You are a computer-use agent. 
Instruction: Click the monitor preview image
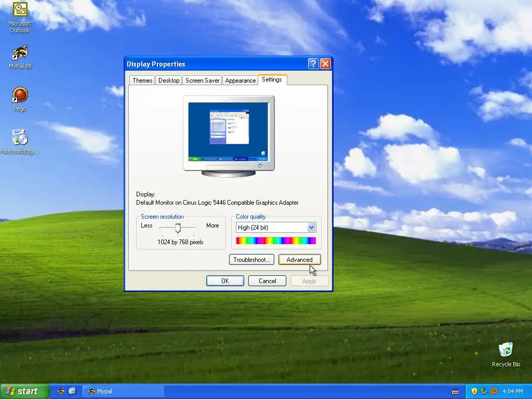pos(229,137)
